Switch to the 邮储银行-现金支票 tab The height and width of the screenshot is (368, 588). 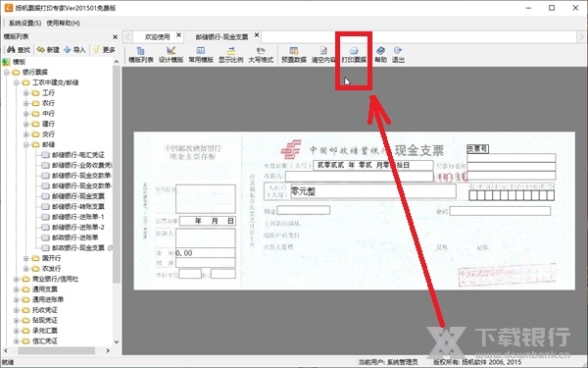point(222,37)
